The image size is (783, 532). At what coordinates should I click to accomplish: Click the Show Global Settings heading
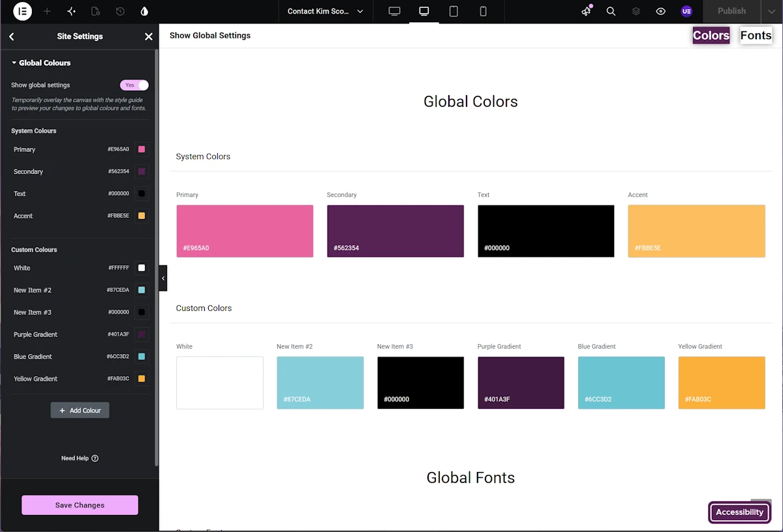pyautogui.click(x=210, y=35)
